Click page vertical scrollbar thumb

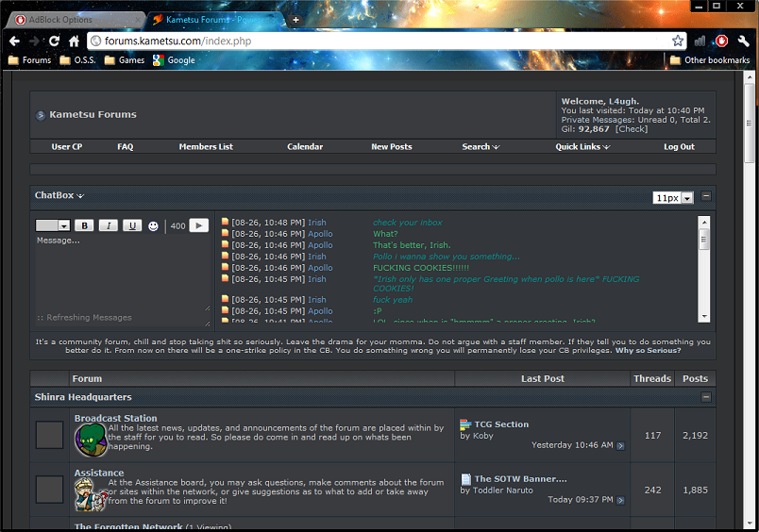(x=750, y=124)
